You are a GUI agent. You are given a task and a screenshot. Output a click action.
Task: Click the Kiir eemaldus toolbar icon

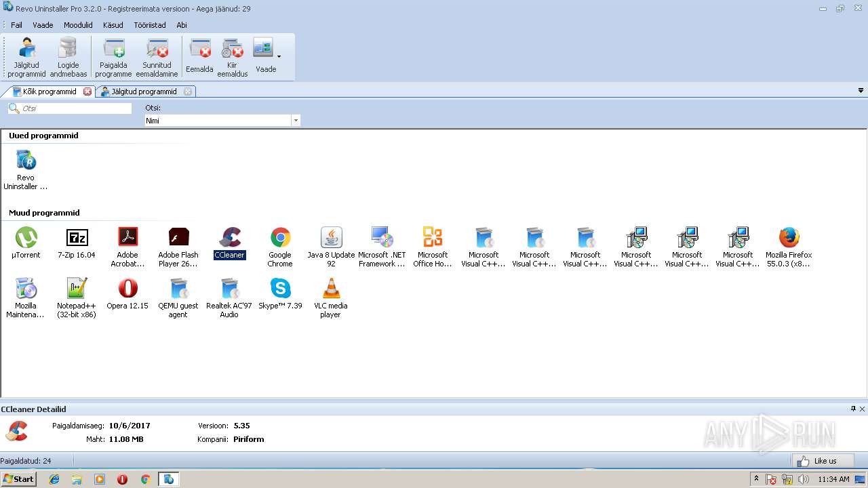pyautogui.click(x=232, y=58)
